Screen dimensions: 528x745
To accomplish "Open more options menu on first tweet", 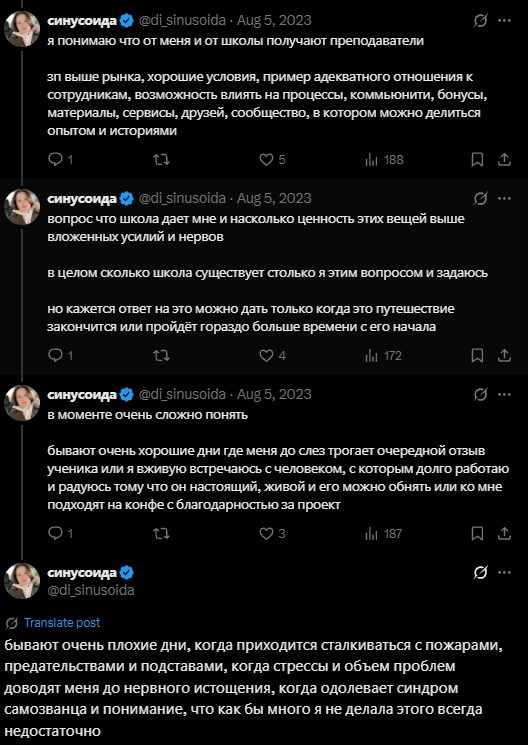I will tap(504, 20).
